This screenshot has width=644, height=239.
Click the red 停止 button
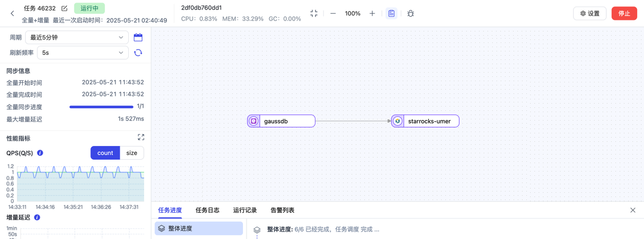(624, 14)
